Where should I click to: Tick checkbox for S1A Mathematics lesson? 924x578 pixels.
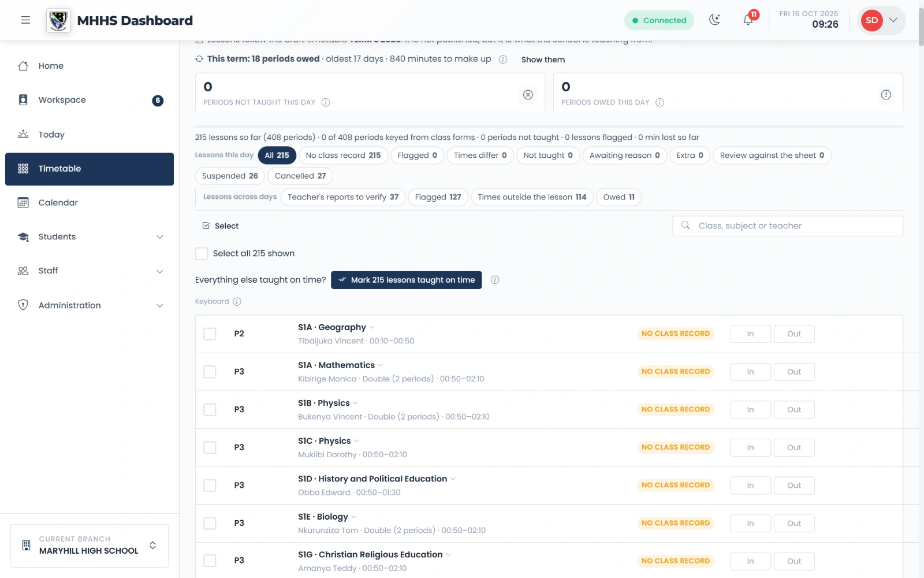pos(210,372)
